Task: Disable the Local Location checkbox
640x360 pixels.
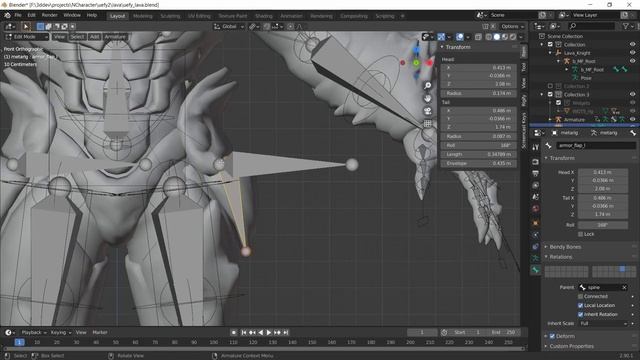Action: [580, 305]
